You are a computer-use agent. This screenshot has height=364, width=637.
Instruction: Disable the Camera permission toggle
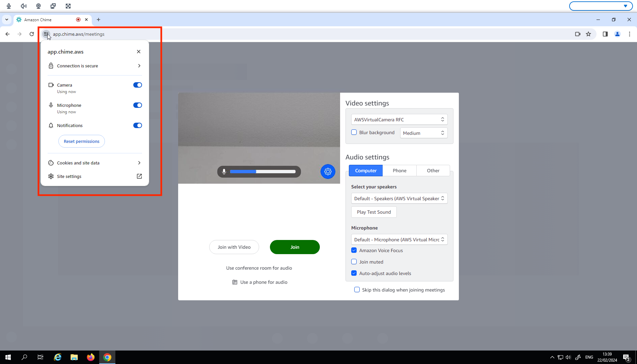coord(137,85)
